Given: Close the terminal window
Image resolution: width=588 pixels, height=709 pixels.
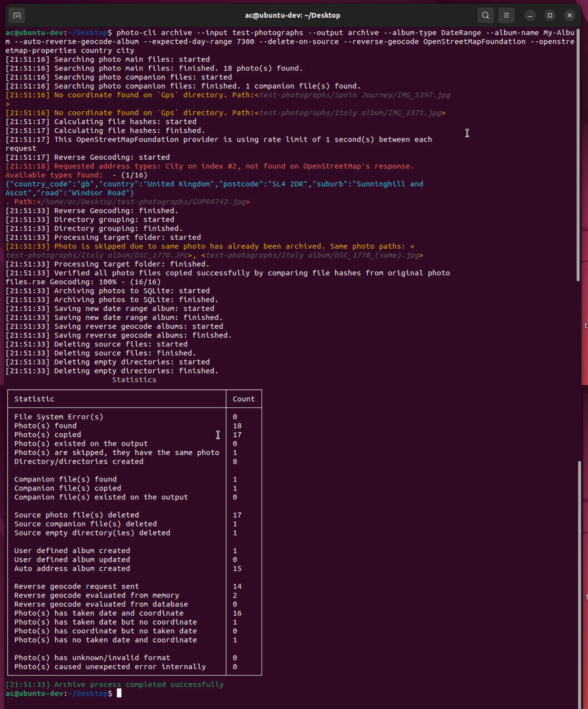Looking at the screenshot, I should 569,16.
